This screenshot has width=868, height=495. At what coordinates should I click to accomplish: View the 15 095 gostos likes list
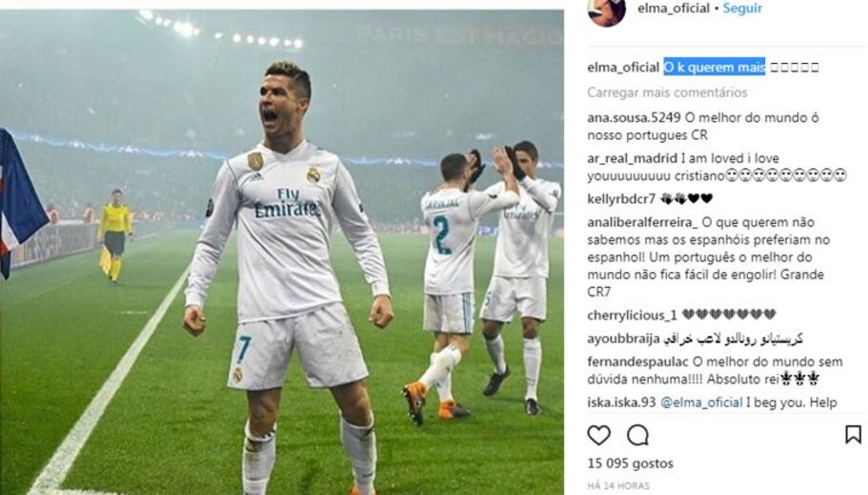click(x=630, y=464)
